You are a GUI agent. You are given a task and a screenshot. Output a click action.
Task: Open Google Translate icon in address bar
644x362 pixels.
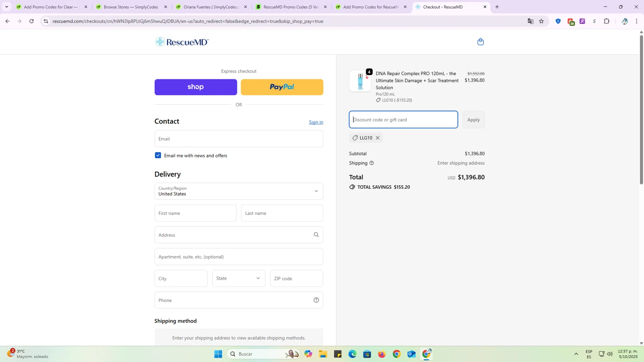click(x=530, y=21)
